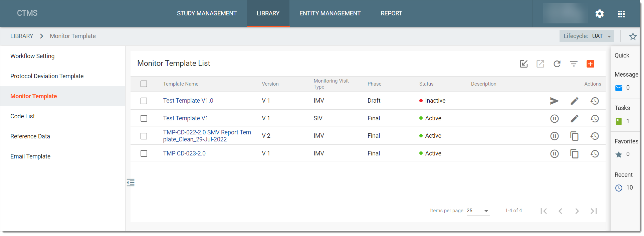644x236 pixels.
Task: Select Reference Data in sidebar
Action: 63,136
